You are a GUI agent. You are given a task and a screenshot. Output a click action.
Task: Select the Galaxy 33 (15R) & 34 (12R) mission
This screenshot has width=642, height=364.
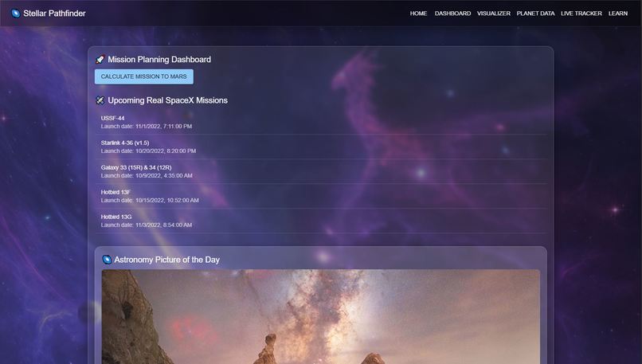click(136, 167)
